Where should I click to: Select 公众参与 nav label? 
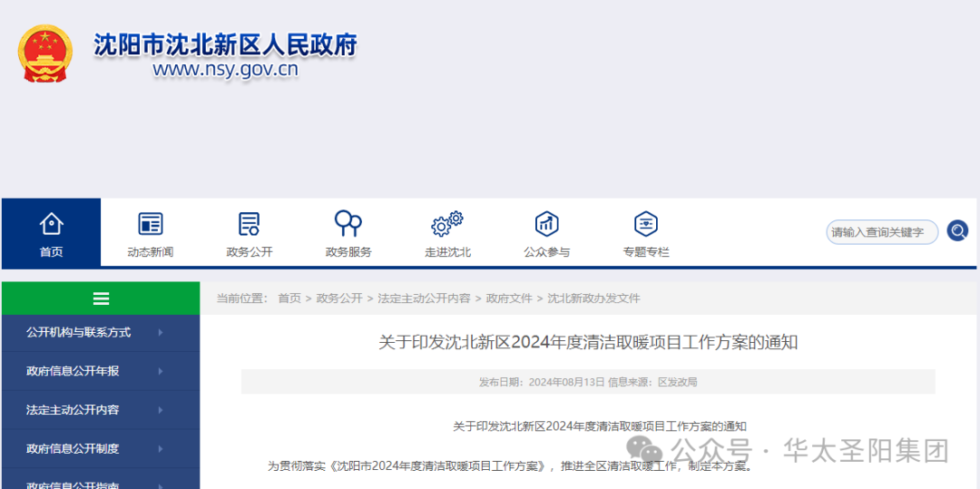[547, 252]
